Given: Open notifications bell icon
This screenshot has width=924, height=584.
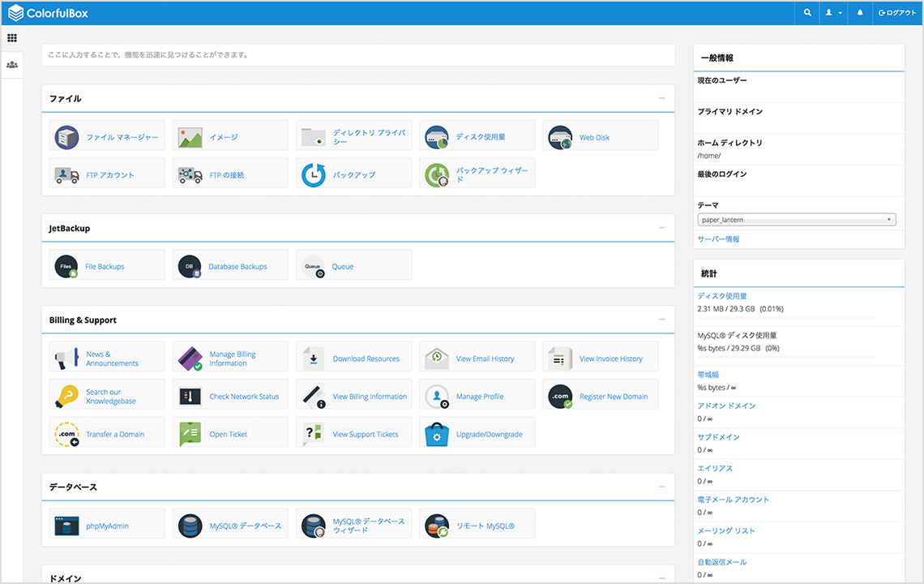Looking at the screenshot, I should click(860, 13).
